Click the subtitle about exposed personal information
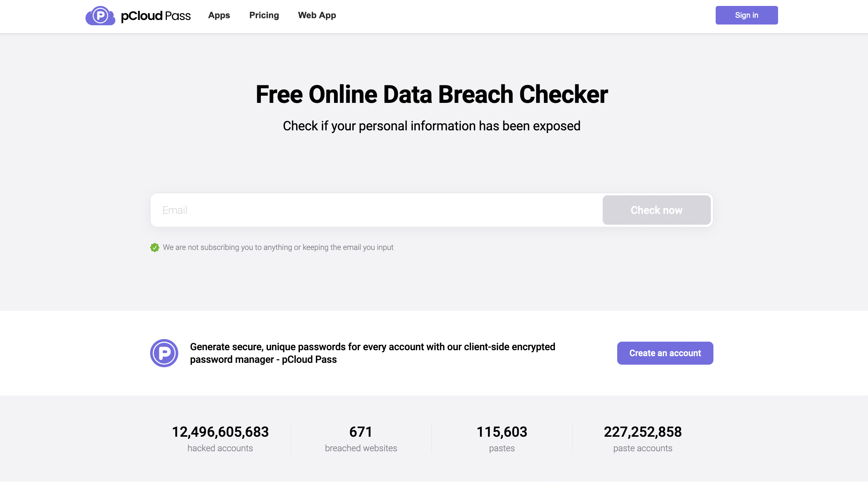This screenshot has height=485, width=868. (431, 126)
